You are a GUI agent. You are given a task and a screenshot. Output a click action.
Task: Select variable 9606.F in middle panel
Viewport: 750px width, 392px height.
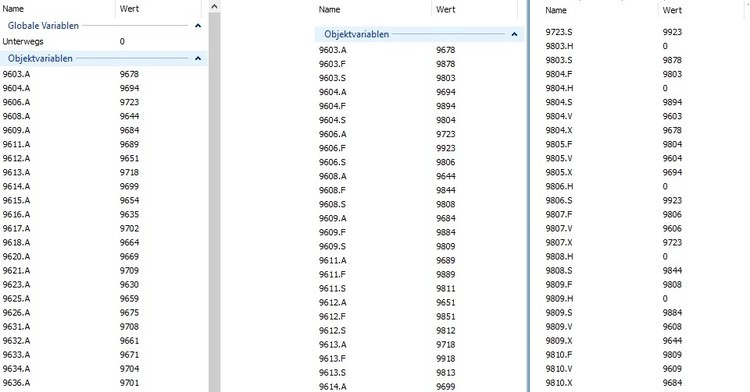coord(419,148)
